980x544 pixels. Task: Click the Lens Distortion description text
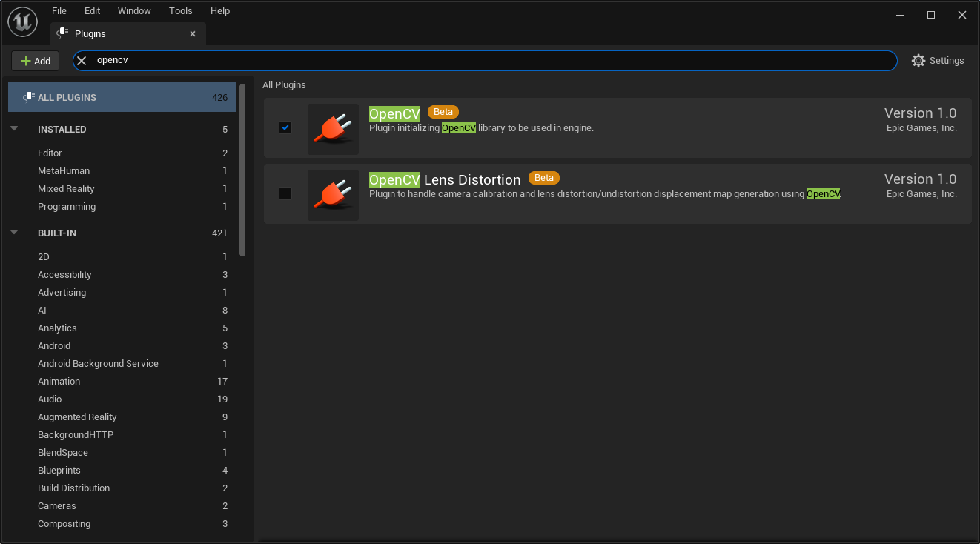(x=605, y=194)
